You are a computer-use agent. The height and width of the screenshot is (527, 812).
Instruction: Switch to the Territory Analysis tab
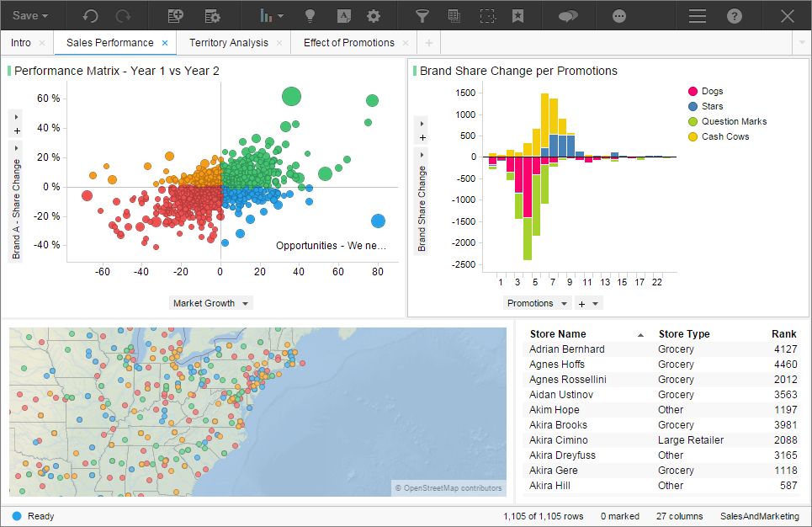[x=228, y=43]
